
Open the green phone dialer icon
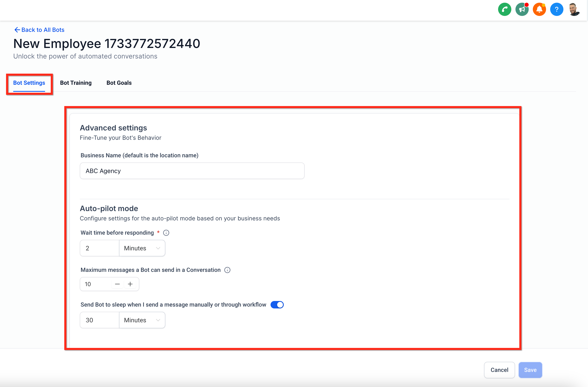(x=505, y=9)
